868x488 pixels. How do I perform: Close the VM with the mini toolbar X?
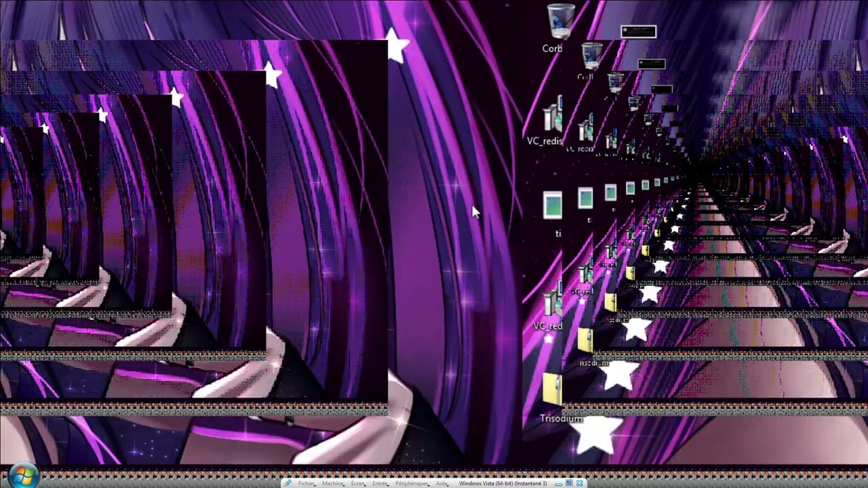[x=580, y=483]
